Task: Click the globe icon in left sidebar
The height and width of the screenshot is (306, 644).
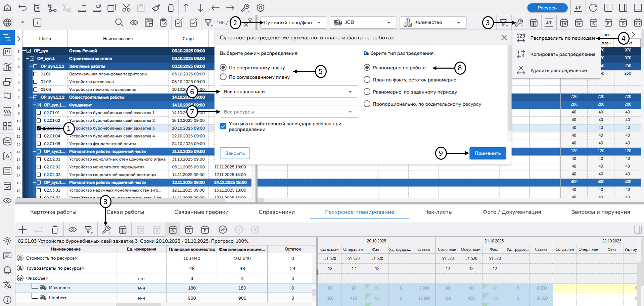Action: tap(7, 23)
